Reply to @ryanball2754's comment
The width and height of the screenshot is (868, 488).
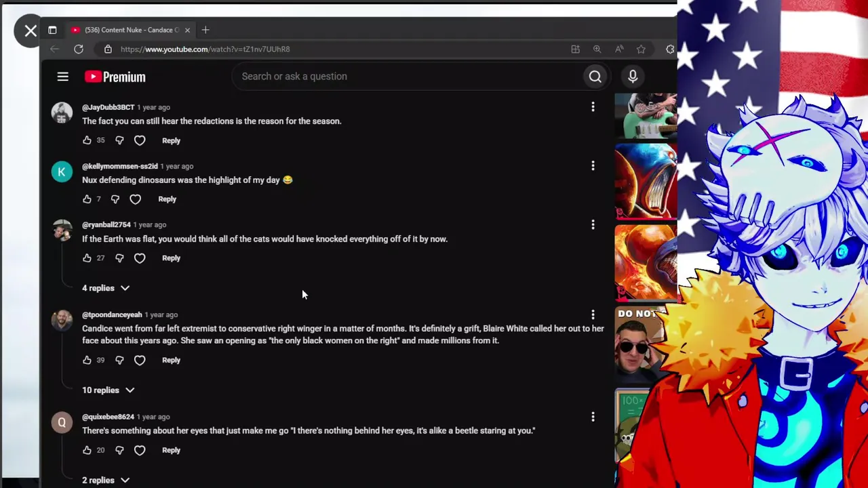[171, 258]
